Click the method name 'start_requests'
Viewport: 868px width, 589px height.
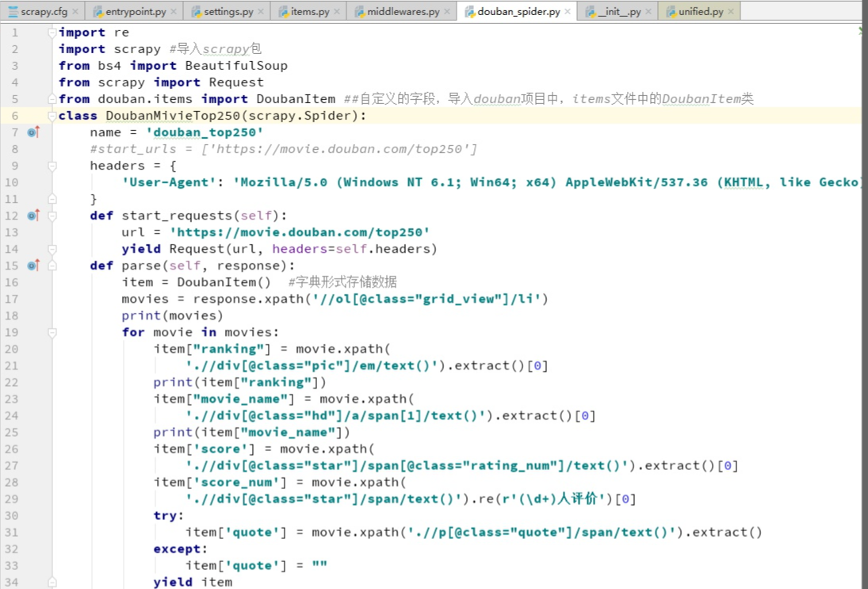(177, 216)
